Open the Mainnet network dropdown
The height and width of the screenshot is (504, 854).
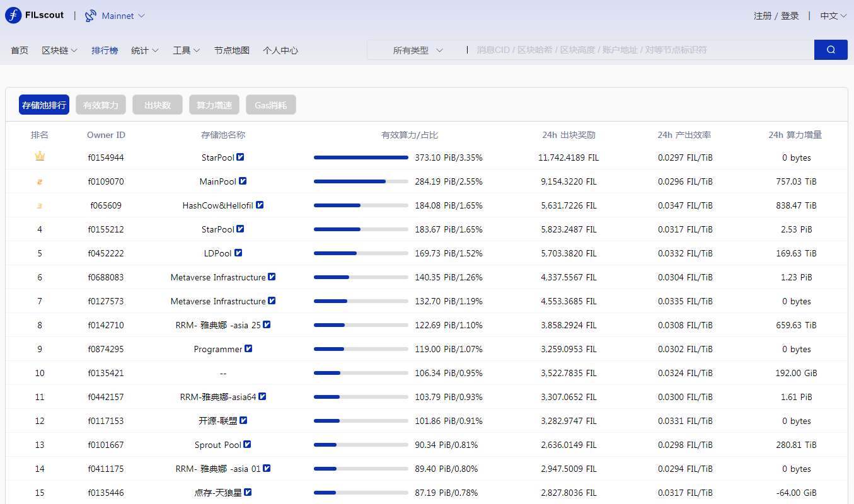coord(124,16)
